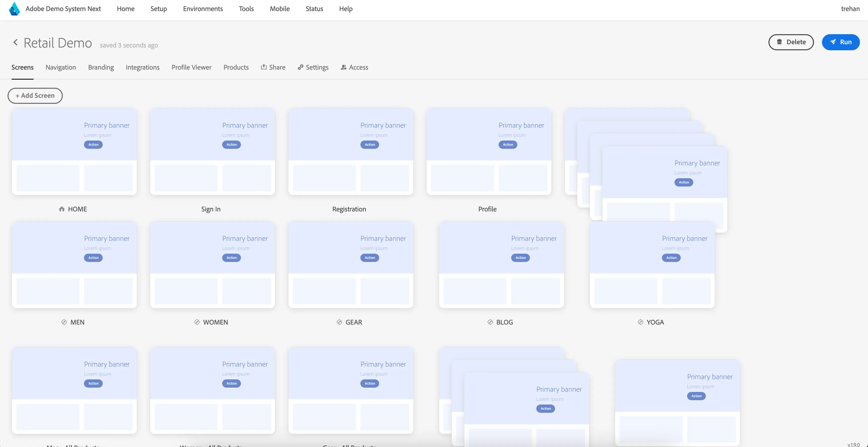Open the Profile screen thumbnail

pos(489,151)
